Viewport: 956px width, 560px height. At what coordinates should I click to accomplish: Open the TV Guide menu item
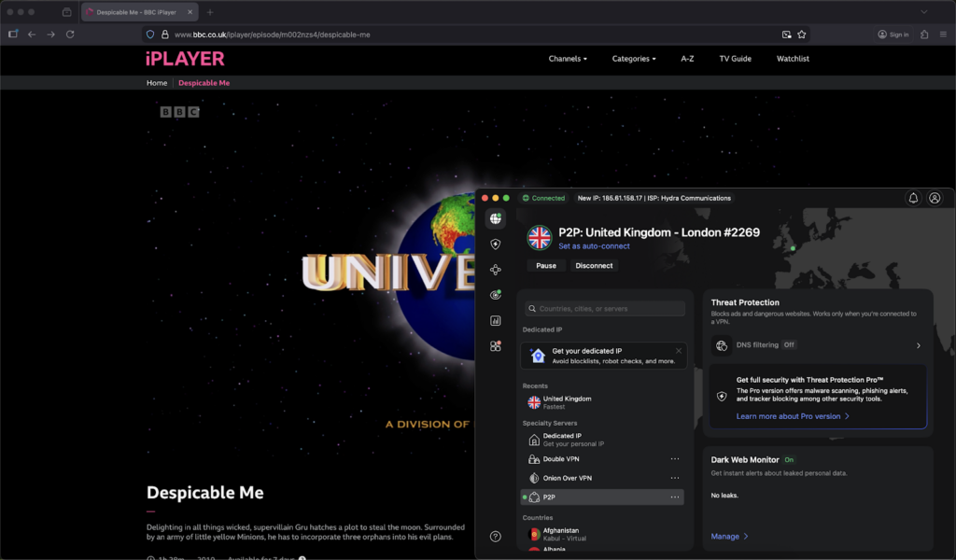tap(735, 59)
